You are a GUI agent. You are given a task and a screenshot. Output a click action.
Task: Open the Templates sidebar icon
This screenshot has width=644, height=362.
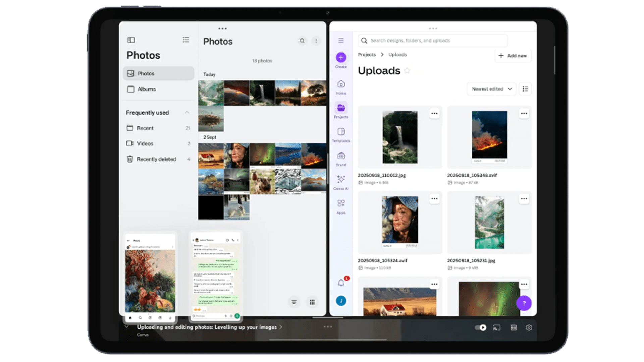(x=341, y=132)
